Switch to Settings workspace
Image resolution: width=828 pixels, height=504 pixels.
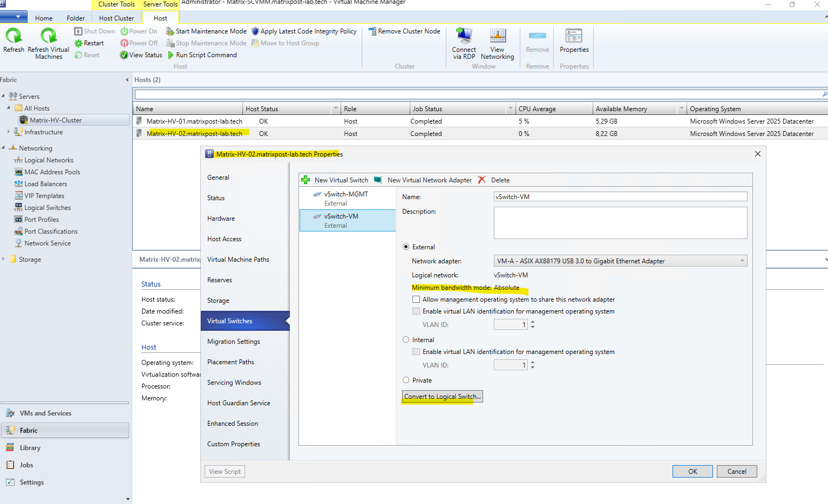click(x=65, y=482)
